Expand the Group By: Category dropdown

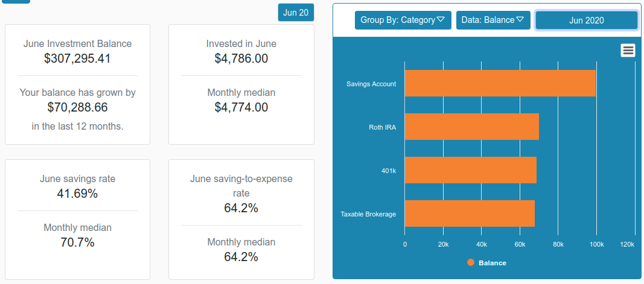403,20
